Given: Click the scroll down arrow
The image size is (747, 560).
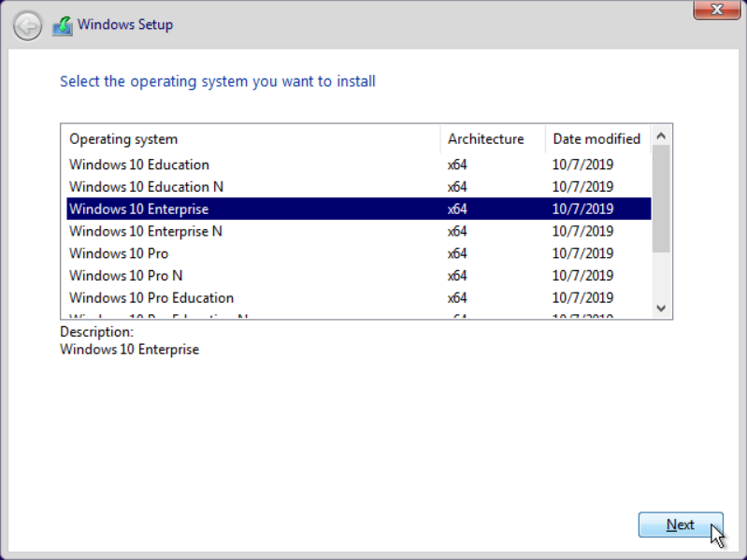Looking at the screenshot, I should (661, 309).
